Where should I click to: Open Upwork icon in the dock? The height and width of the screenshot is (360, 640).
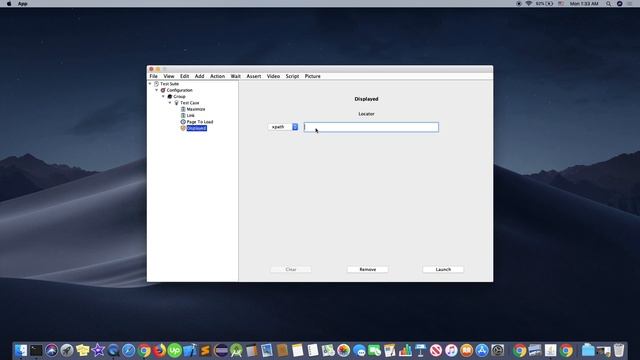click(175, 350)
